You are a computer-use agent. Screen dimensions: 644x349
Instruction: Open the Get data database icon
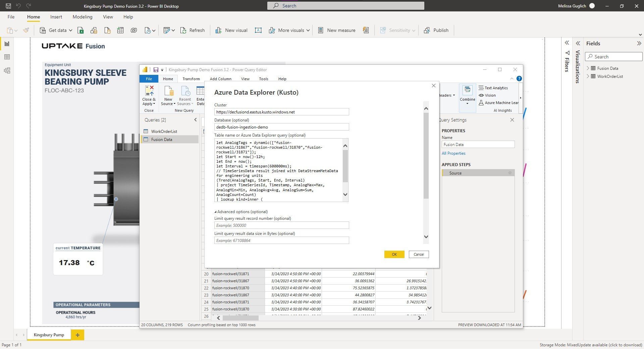(43, 31)
